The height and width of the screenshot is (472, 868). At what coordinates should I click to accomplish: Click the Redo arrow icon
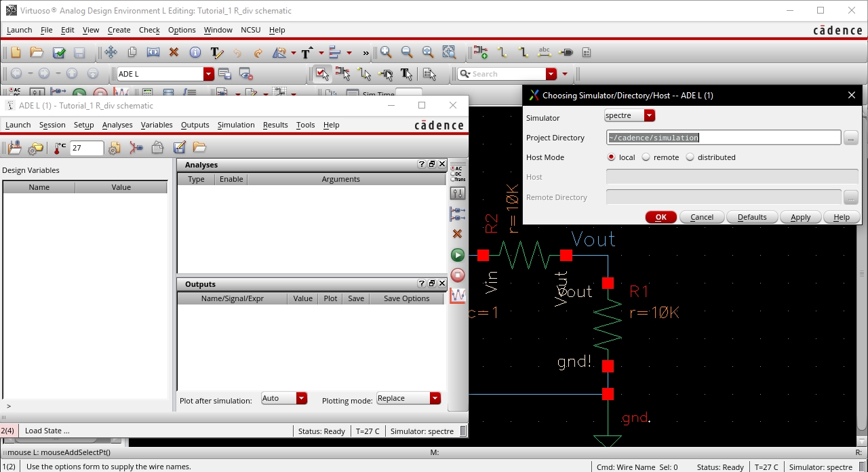[x=258, y=52]
